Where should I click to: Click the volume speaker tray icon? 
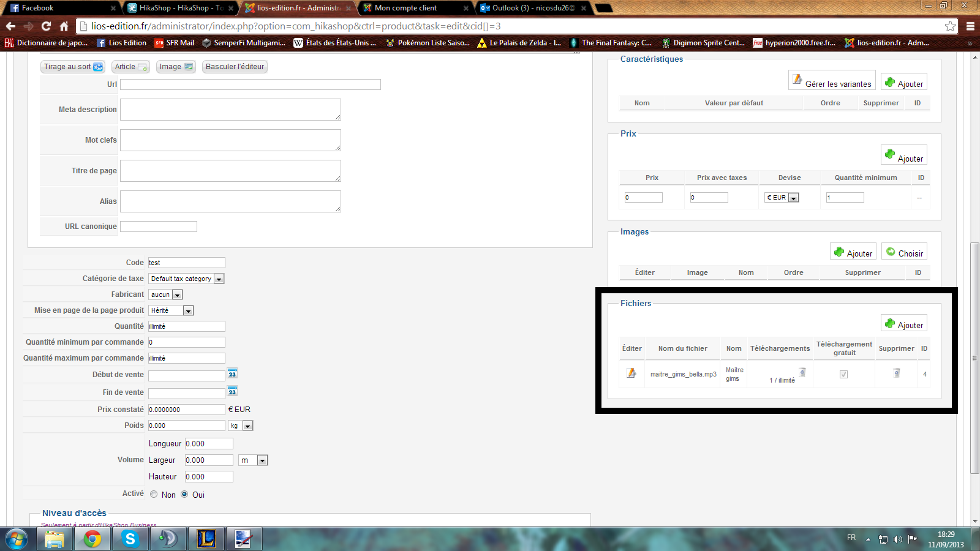point(898,539)
